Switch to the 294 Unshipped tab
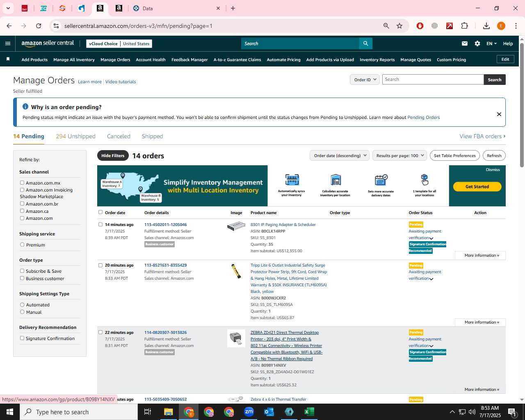Screen dimensions: 525x420 pyautogui.click(x=75, y=136)
